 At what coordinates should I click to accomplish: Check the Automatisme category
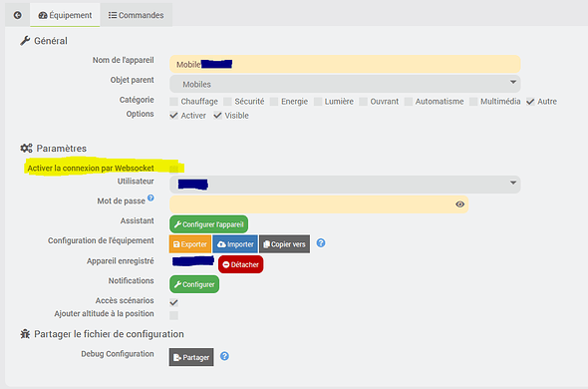pyautogui.click(x=409, y=102)
